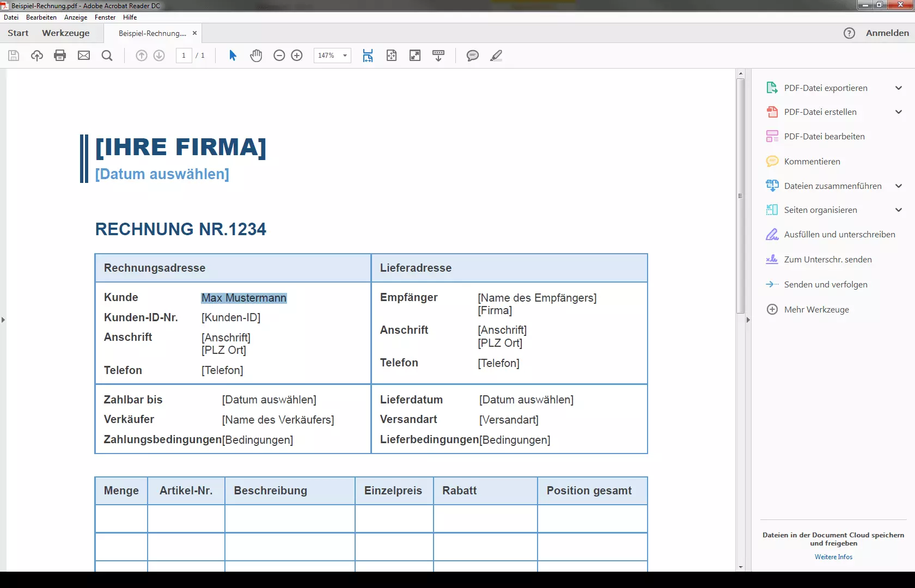Switch to the Start tab
915x588 pixels.
(x=18, y=33)
